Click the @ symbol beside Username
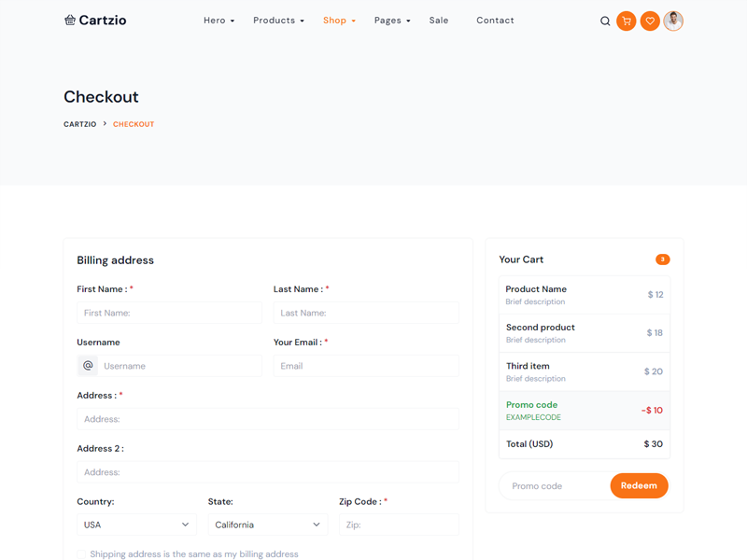 click(88, 366)
